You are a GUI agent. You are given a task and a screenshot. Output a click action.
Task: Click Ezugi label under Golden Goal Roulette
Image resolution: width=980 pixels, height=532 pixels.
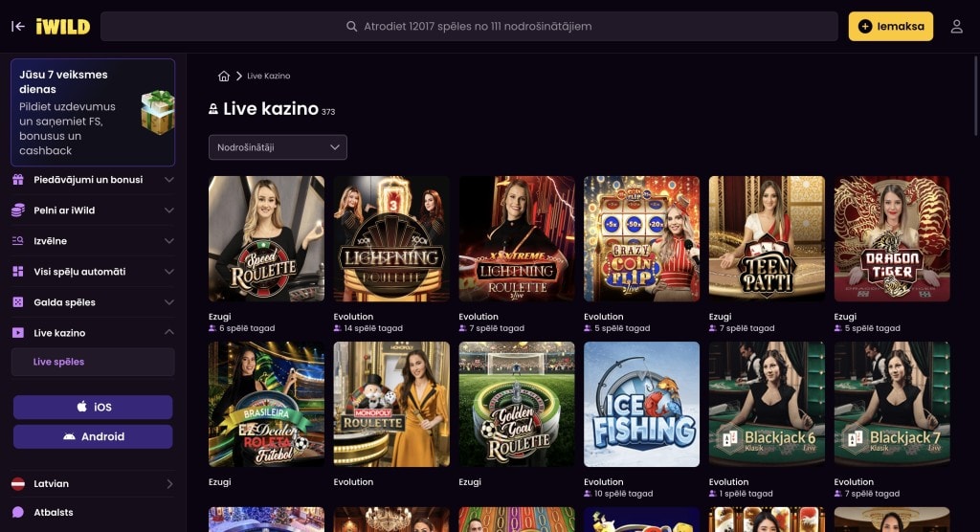(x=470, y=482)
